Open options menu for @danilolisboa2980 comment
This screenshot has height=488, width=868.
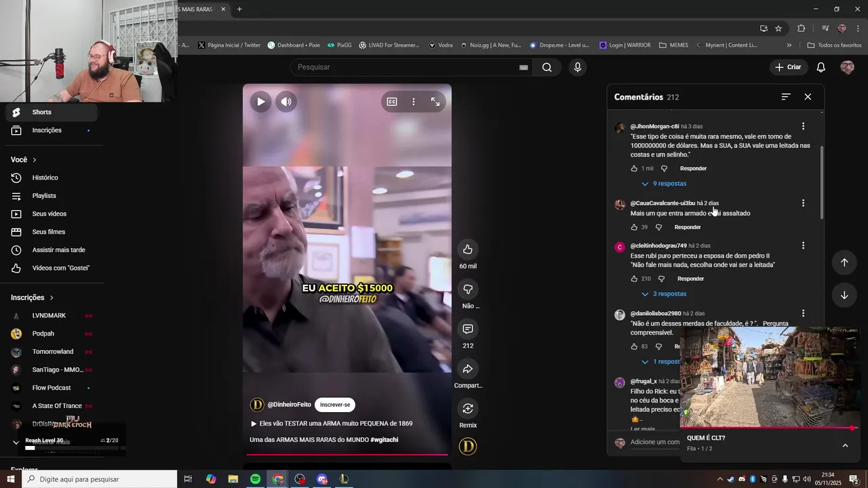[803, 314]
